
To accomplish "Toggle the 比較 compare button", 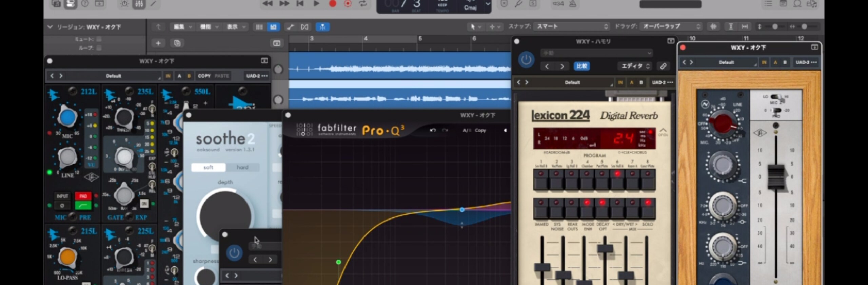I will point(581,66).
